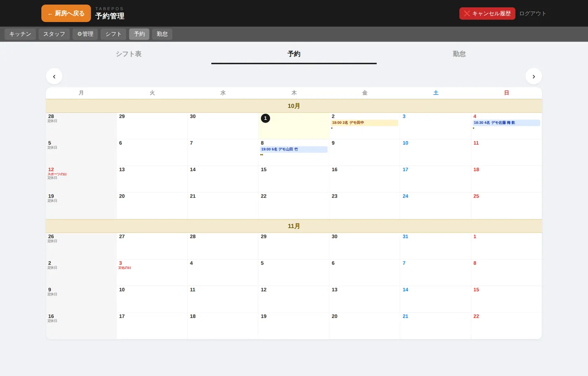Select October 12 スポーツの日 cell
This screenshot has width=588, height=376.
(x=81, y=179)
